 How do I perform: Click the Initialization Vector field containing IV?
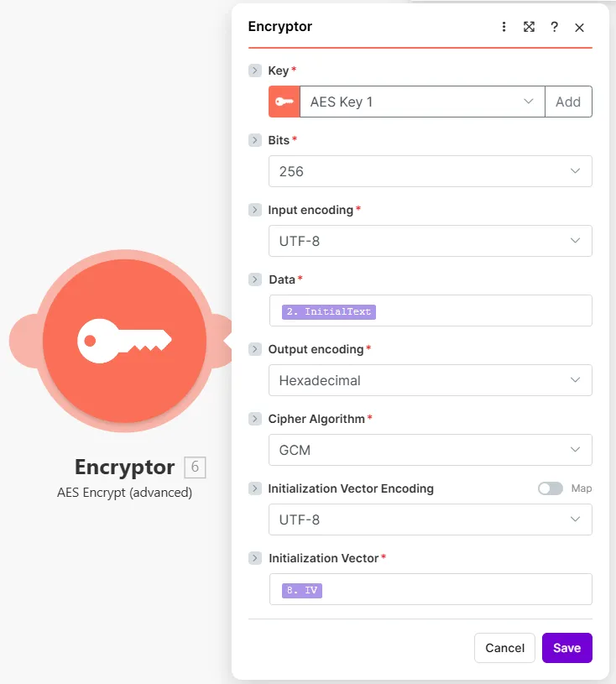click(431, 589)
